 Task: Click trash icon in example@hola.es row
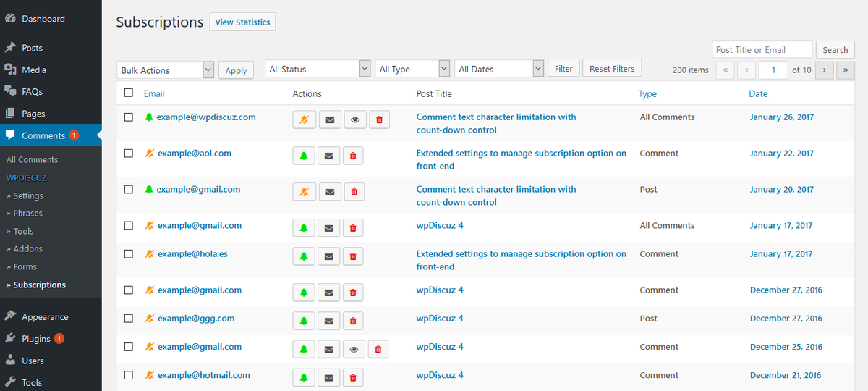[353, 256]
